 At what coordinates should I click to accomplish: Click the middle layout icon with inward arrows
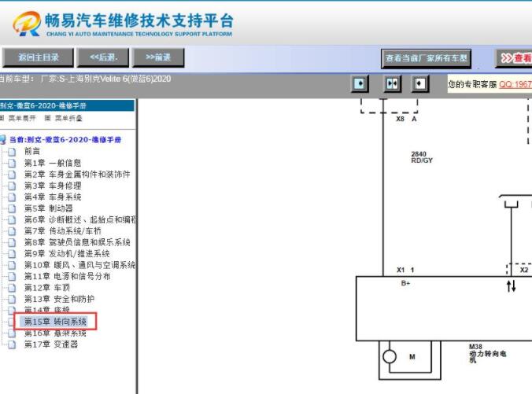coord(393,83)
